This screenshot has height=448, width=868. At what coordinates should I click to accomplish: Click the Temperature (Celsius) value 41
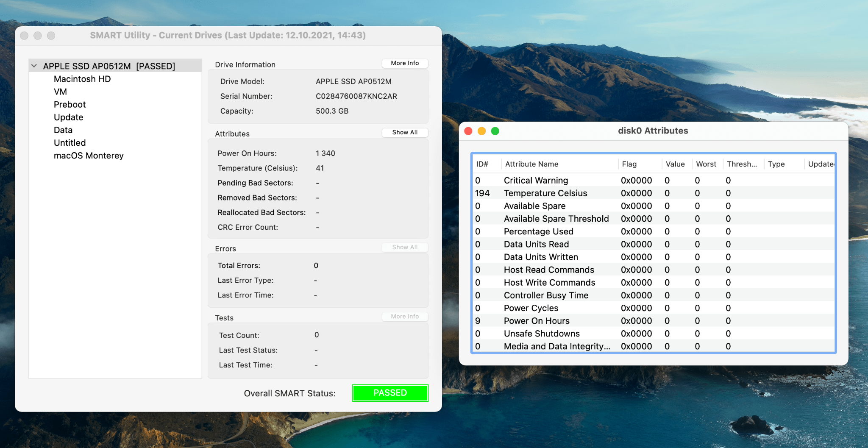tap(320, 168)
